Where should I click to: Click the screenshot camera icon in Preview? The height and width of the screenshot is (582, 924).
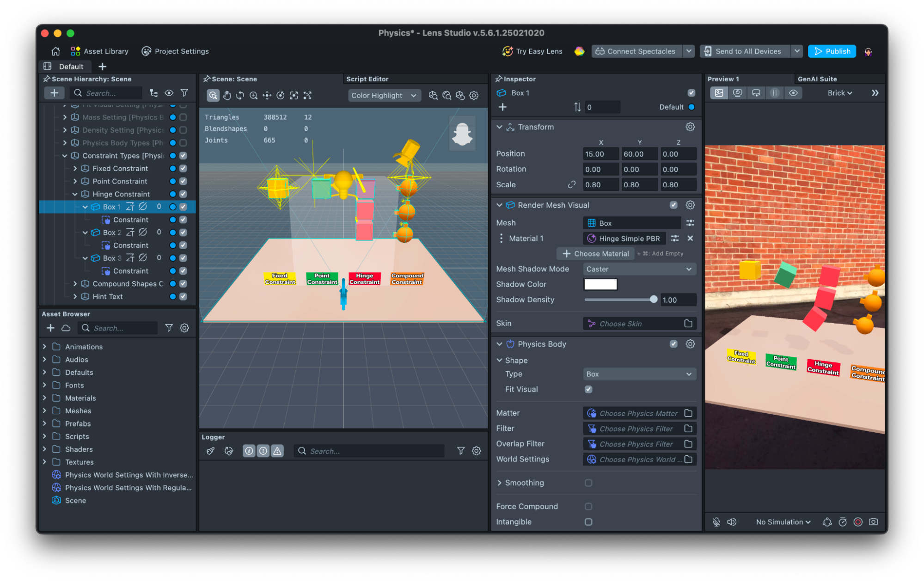point(873,521)
